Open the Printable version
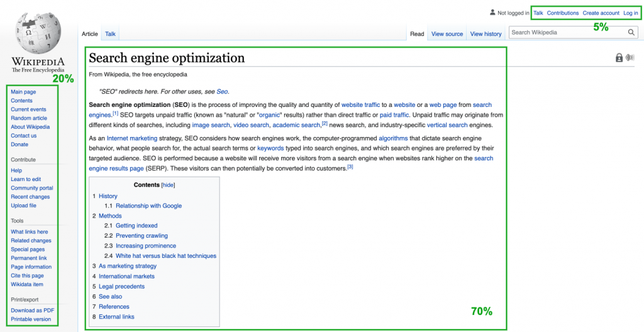 pos(31,319)
